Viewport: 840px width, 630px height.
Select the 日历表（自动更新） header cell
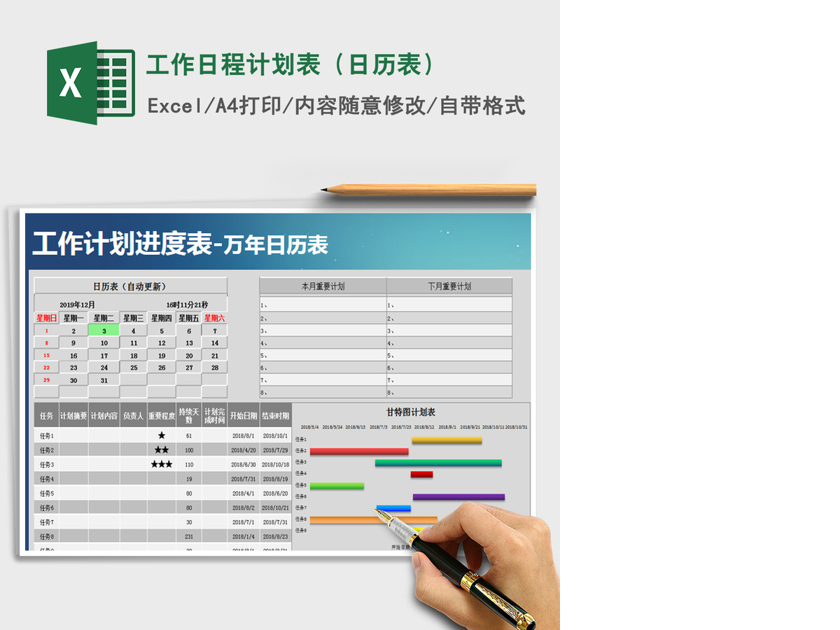(130, 286)
